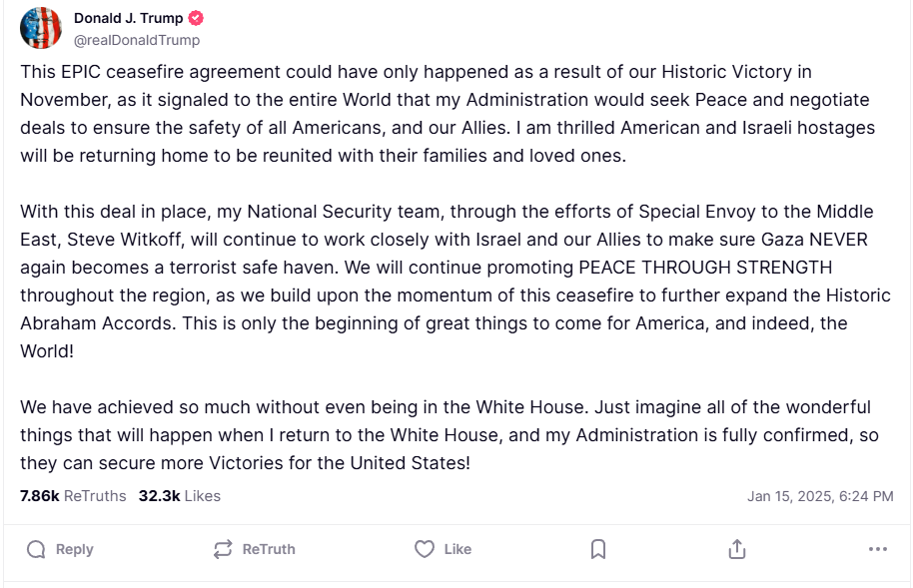The width and height of the screenshot is (913, 588).
Task: Bookmark this post
Action: pos(598,549)
